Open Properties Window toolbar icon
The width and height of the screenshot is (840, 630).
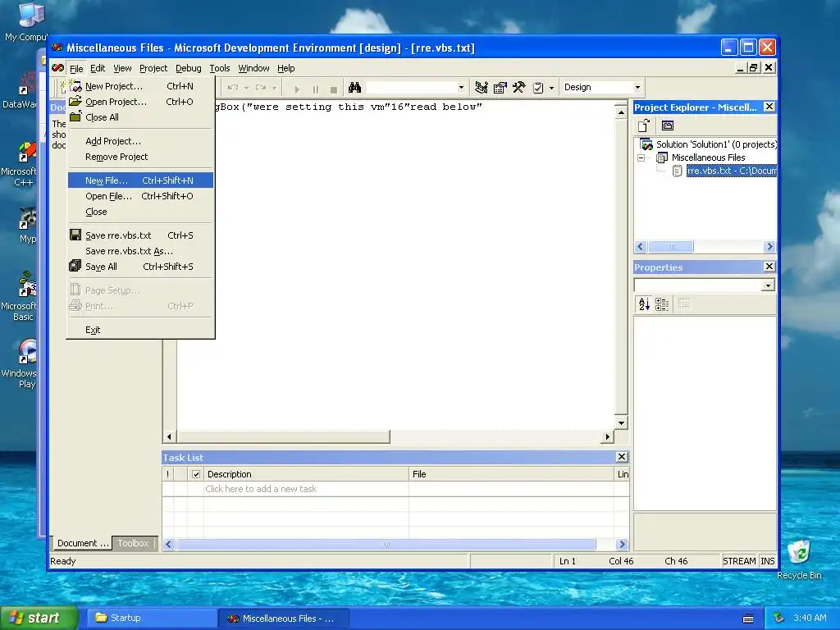(500, 87)
